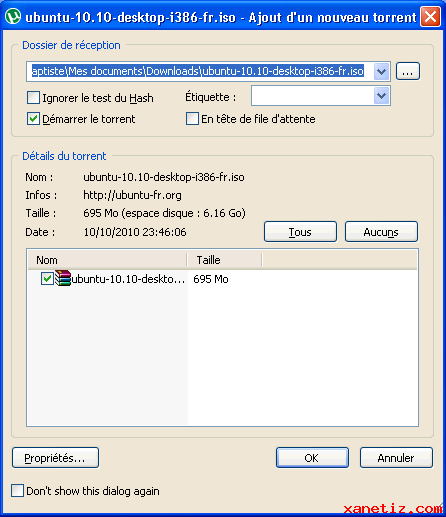Click the uTorrent logo in title bar

(13, 16)
